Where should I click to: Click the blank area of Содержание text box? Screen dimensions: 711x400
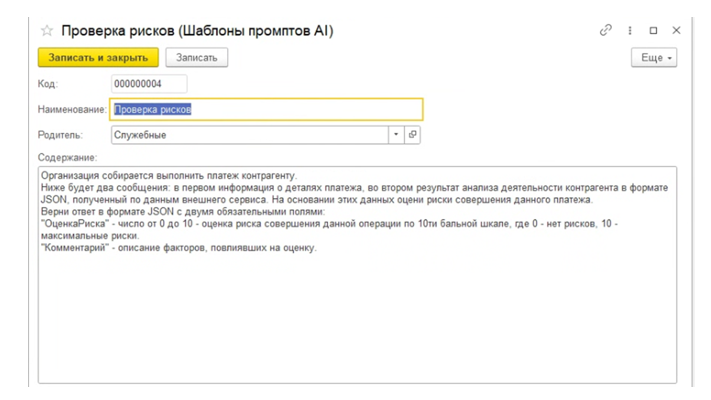[x=356, y=320]
